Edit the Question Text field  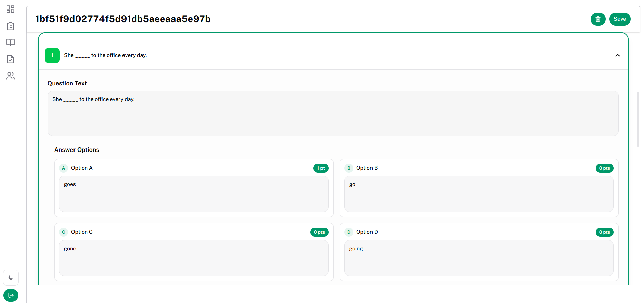[333, 113]
